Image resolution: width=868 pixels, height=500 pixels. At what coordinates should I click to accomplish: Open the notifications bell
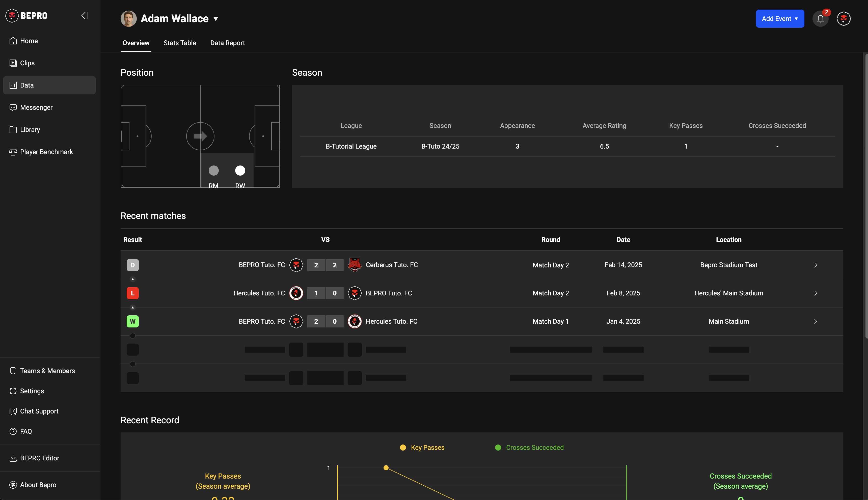click(820, 19)
